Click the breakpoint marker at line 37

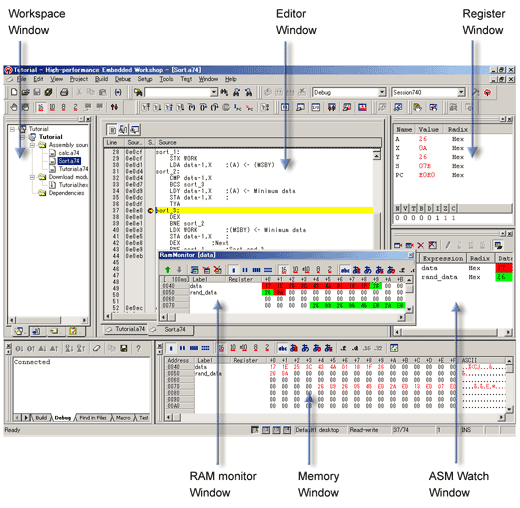[x=150, y=211]
